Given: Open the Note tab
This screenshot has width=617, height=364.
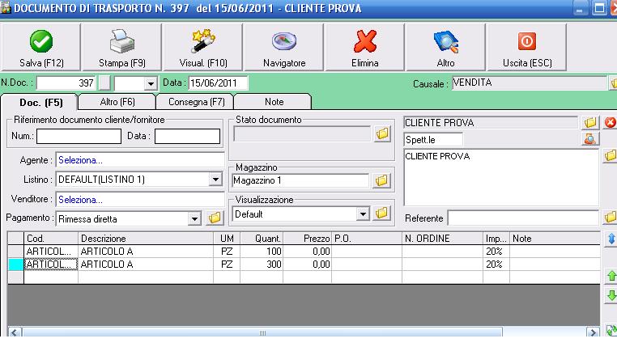Looking at the screenshot, I should coord(274,102).
